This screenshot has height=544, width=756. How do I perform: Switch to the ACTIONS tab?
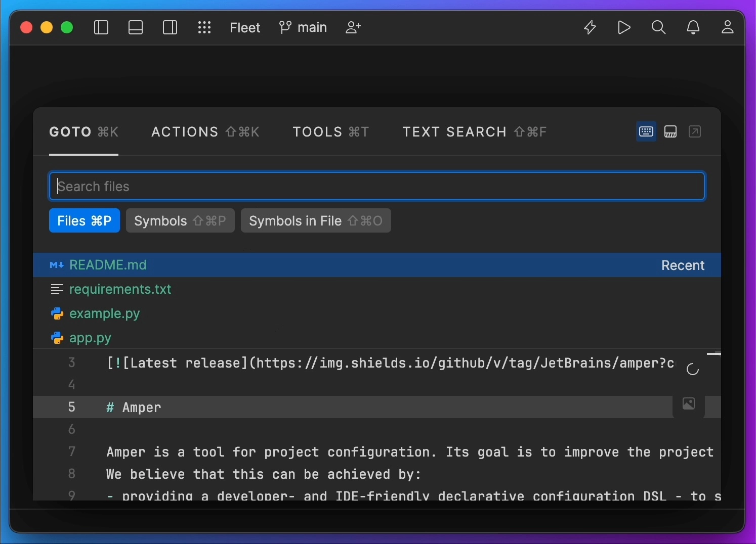point(205,132)
